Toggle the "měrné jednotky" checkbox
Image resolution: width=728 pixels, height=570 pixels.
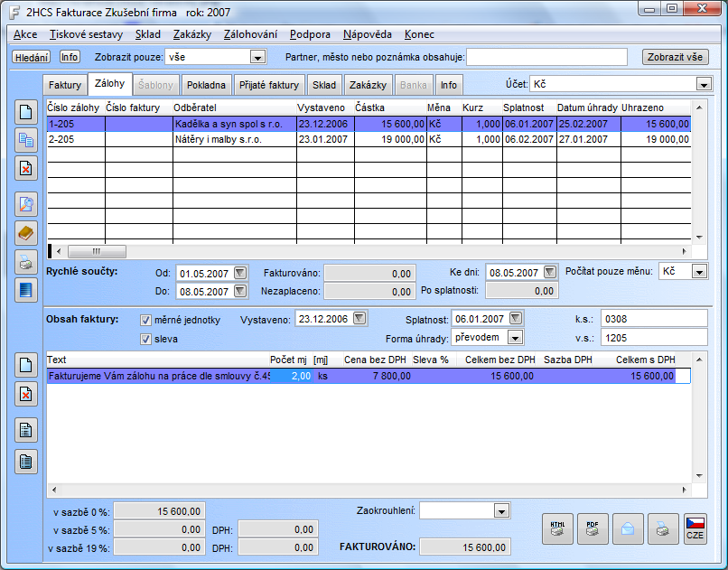pos(145,320)
